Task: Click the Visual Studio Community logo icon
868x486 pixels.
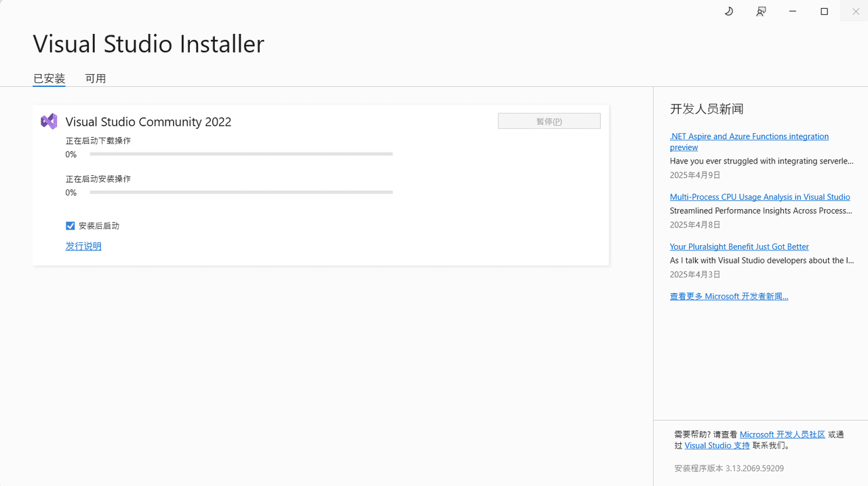Action: pyautogui.click(x=49, y=121)
